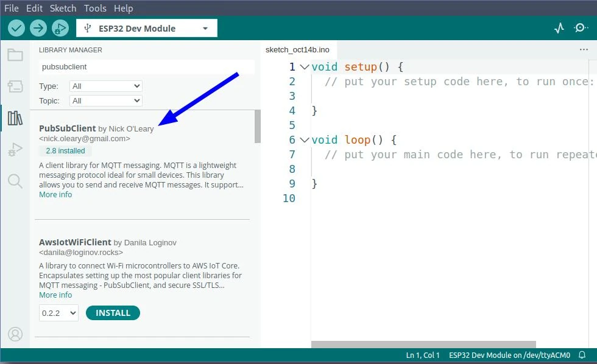Screen dimensions: 597x364
Task: Click the Verify sketch checkmark button
Action: [16, 28]
